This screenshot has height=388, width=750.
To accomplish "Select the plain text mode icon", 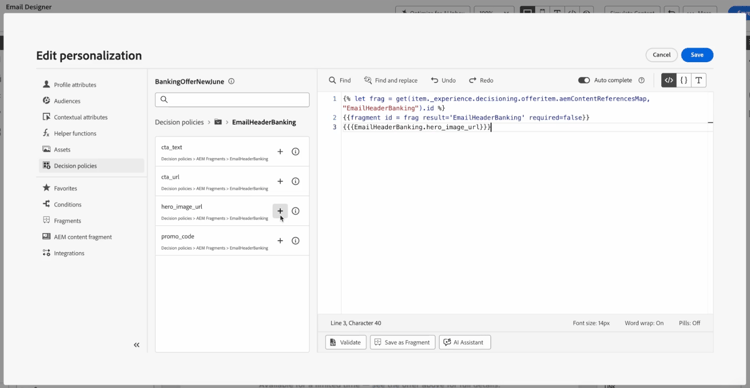I will pyautogui.click(x=699, y=80).
